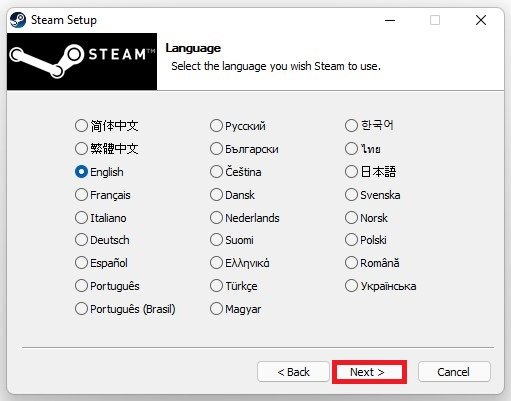Choose Nederlands radio button

coord(216,218)
